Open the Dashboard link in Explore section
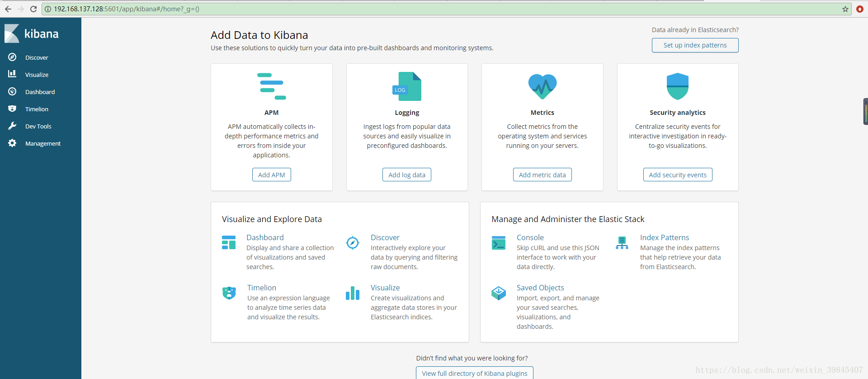 265,237
